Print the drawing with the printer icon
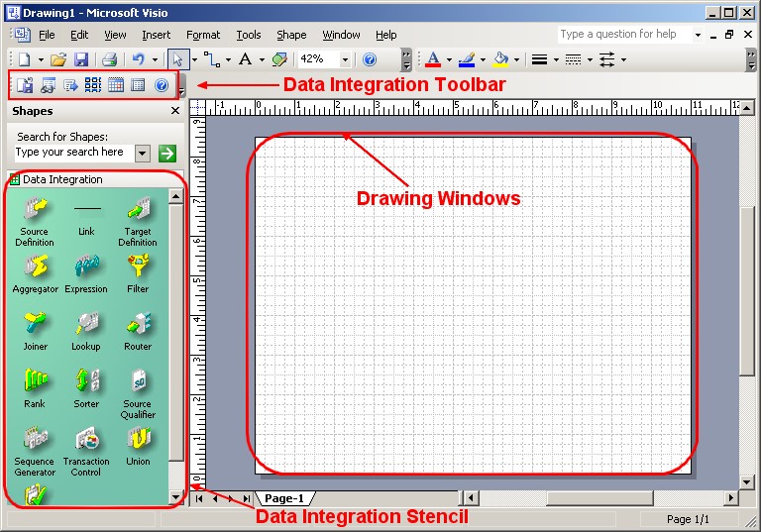This screenshot has width=761, height=532. [x=109, y=59]
